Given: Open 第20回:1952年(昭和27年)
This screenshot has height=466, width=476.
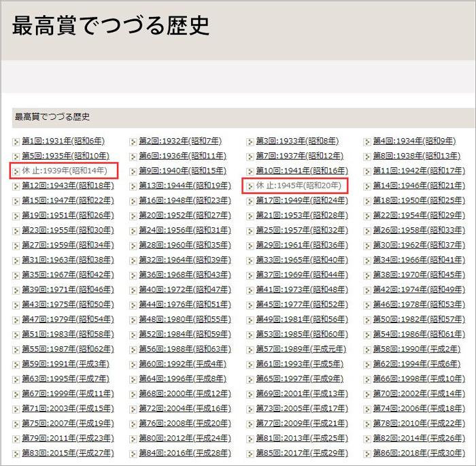Looking at the screenshot, I should click(x=185, y=216).
